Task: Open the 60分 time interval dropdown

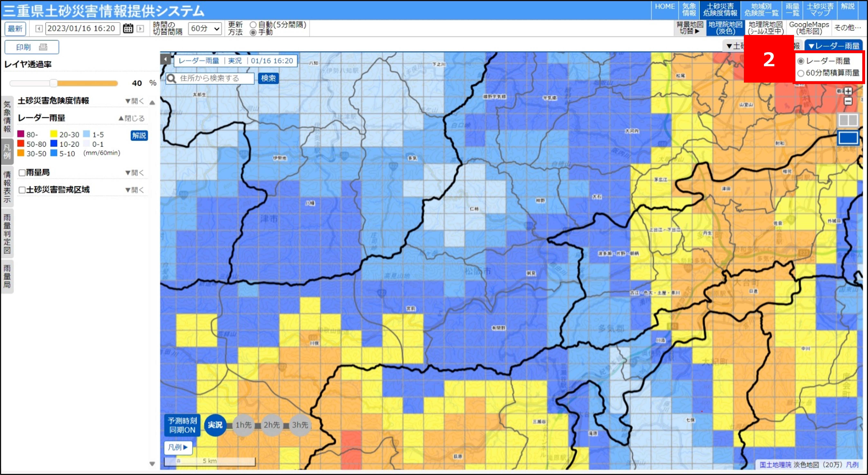Action: coord(205,29)
